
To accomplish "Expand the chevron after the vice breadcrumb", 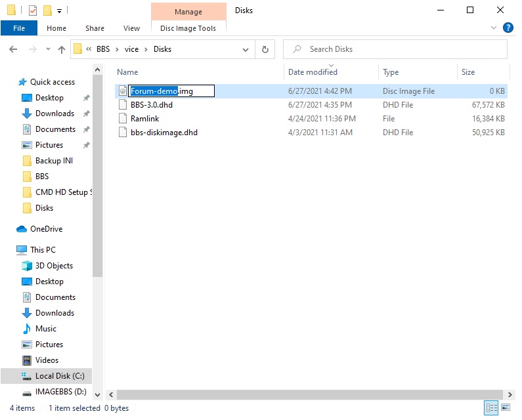I will [146, 50].
